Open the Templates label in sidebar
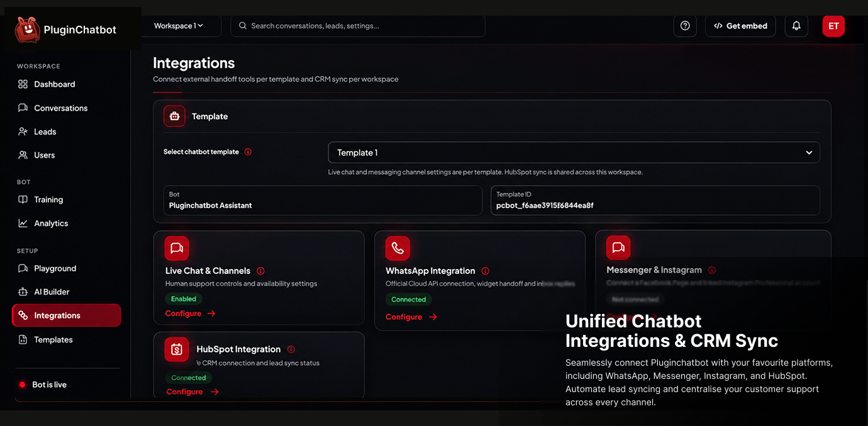 (53, 340)
